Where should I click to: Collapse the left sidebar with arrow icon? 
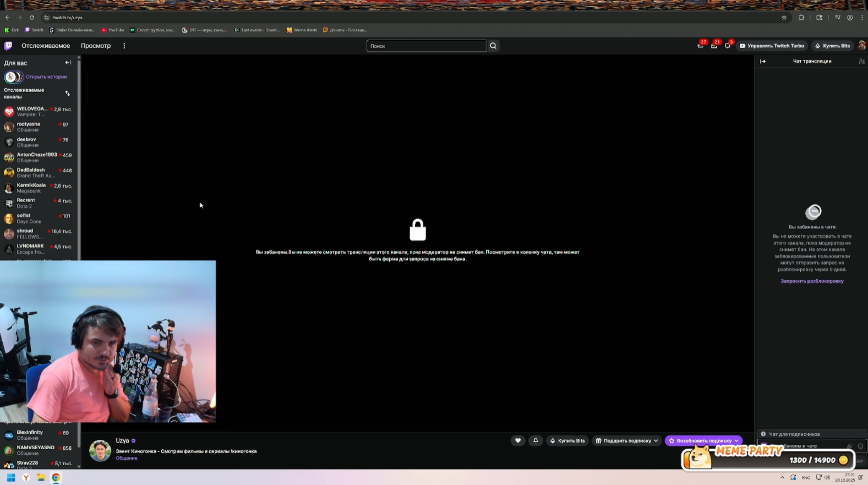[68, 63]
